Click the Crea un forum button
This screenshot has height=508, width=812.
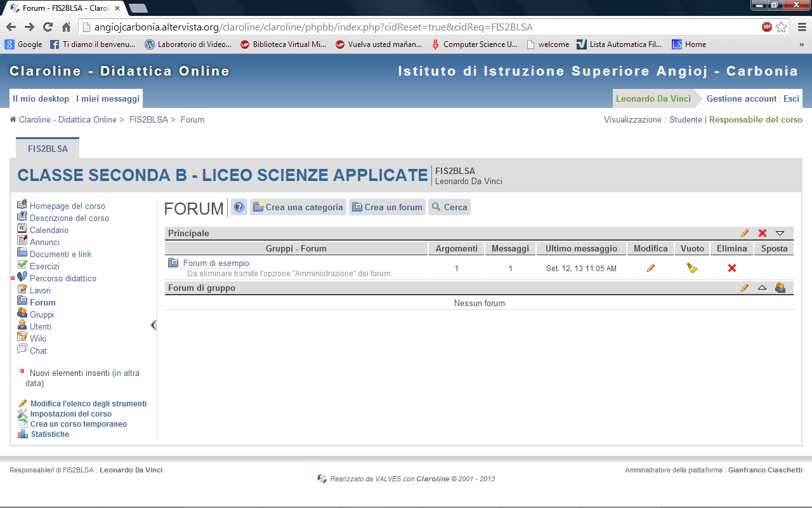(x=387, y=207)
